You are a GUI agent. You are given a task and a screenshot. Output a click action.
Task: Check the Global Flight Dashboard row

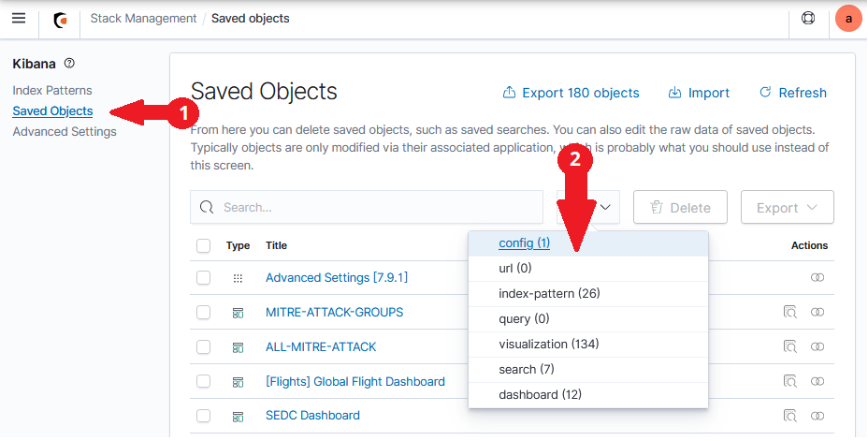[204, 382]
